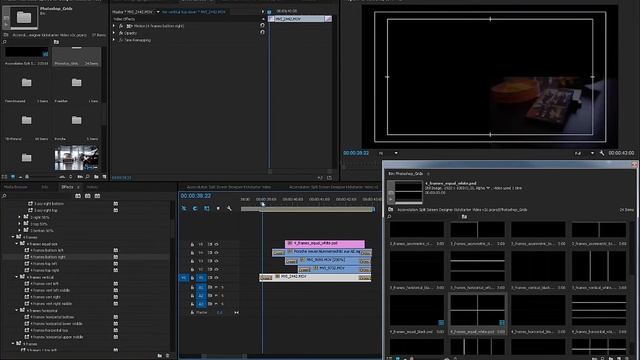Screen dimensions: 640x360
Task: Click find-in-folder icon beside Project search
Action: coord(56,42)
